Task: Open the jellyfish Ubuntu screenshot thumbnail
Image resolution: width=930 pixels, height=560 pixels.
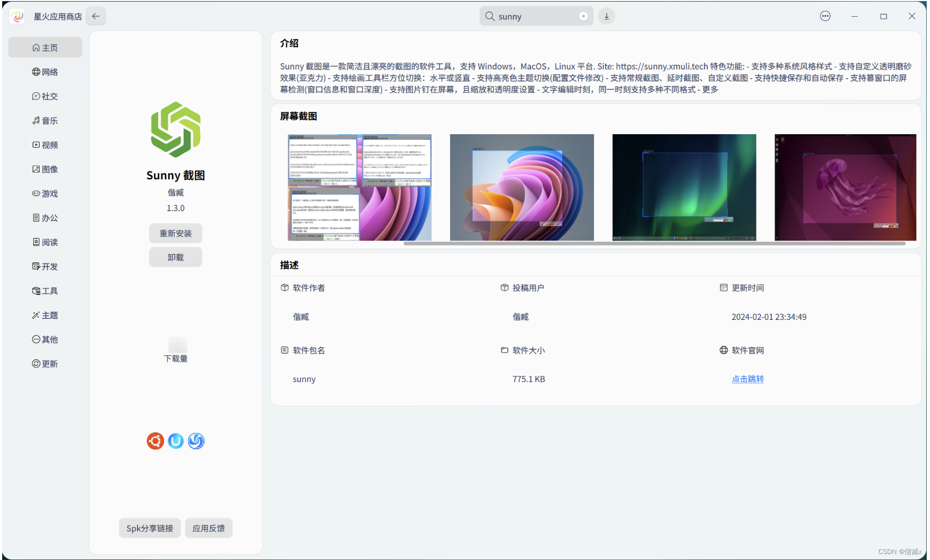Action: 845,187
